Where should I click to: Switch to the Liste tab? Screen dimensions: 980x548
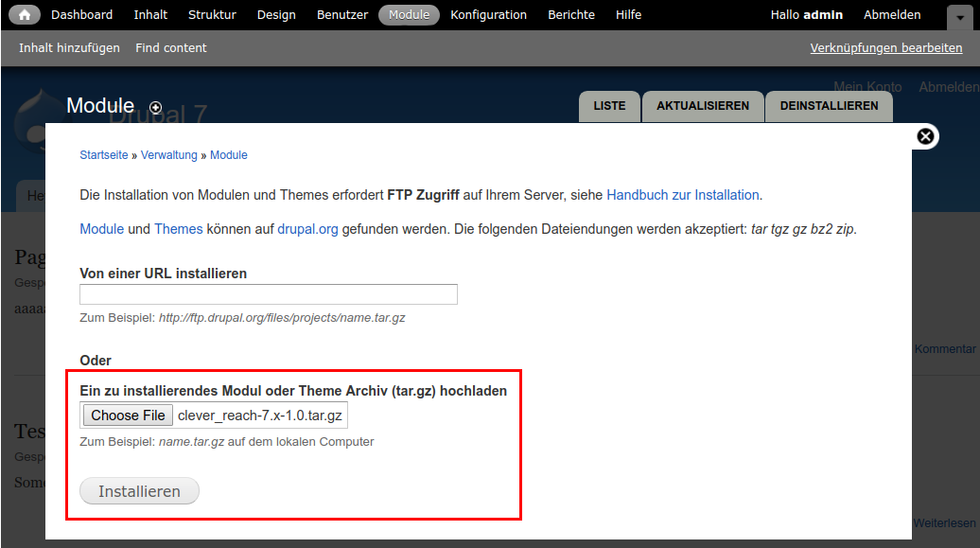(609, 106)
